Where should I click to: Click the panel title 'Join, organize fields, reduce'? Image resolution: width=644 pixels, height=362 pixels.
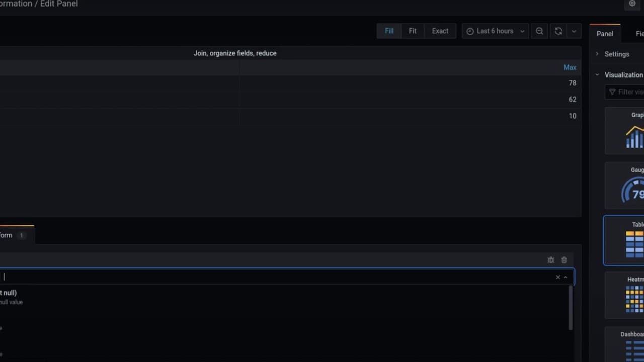[x=235, y=53]
